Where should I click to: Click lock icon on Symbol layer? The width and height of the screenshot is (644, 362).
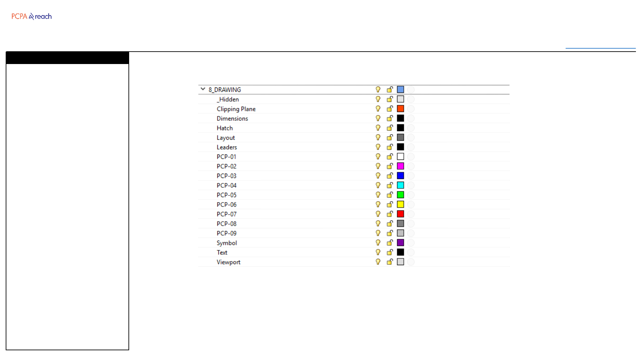pyautogui.click(x=390, y=242)
